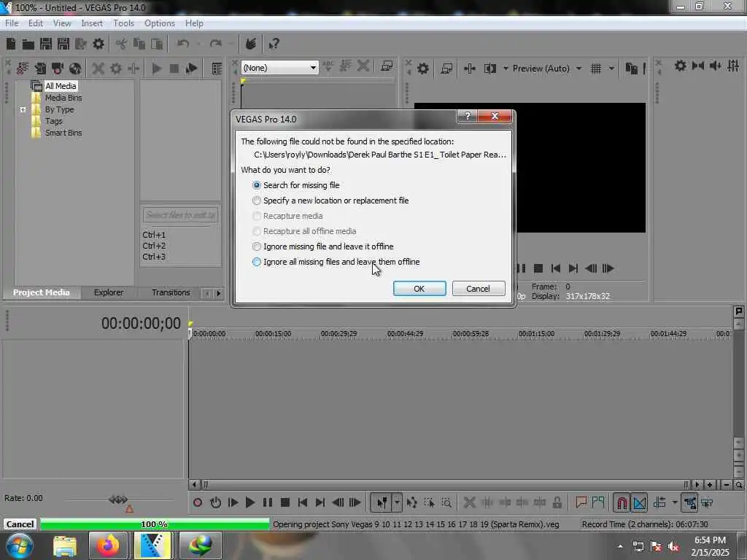Click the muted volume tray icon
Screen dimensions: 747x560
pyautogui.click(x=673, y=547)
